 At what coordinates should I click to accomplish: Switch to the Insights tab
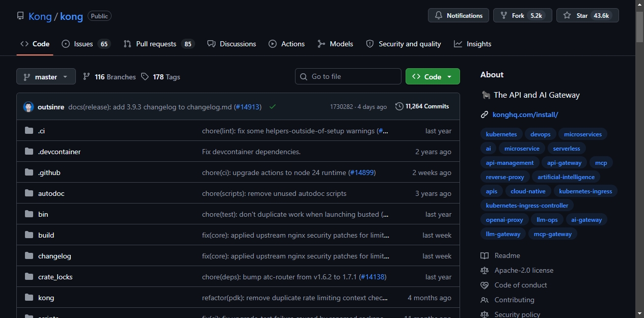coord(473,44)
